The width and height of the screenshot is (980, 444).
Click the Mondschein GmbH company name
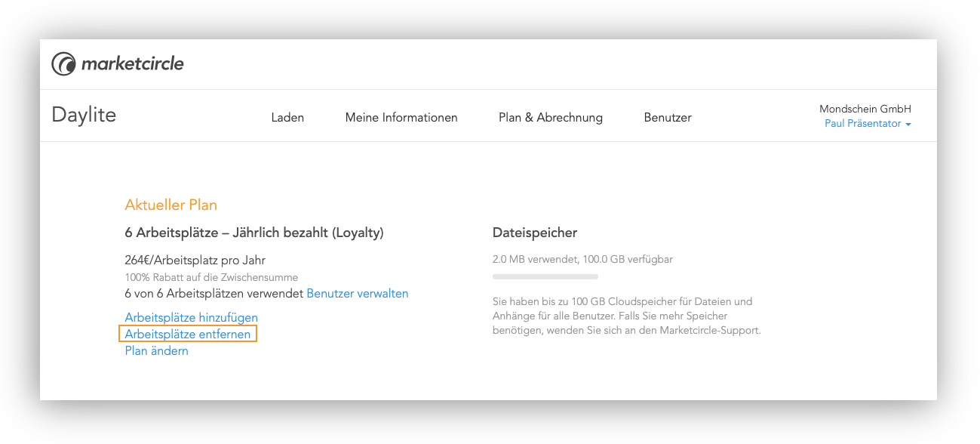click(865, 109)
